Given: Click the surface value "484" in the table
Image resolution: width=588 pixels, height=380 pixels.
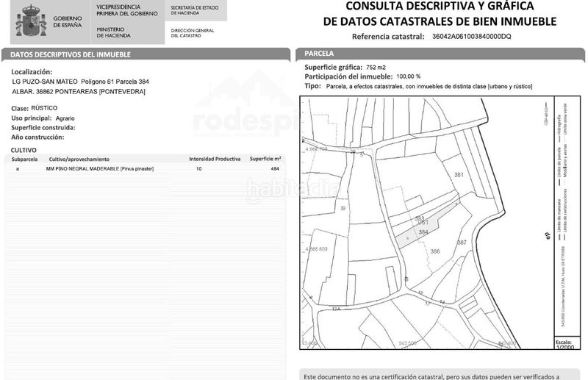Looking at the screenshot, I should pyautogui.click(x=275, y=169).
